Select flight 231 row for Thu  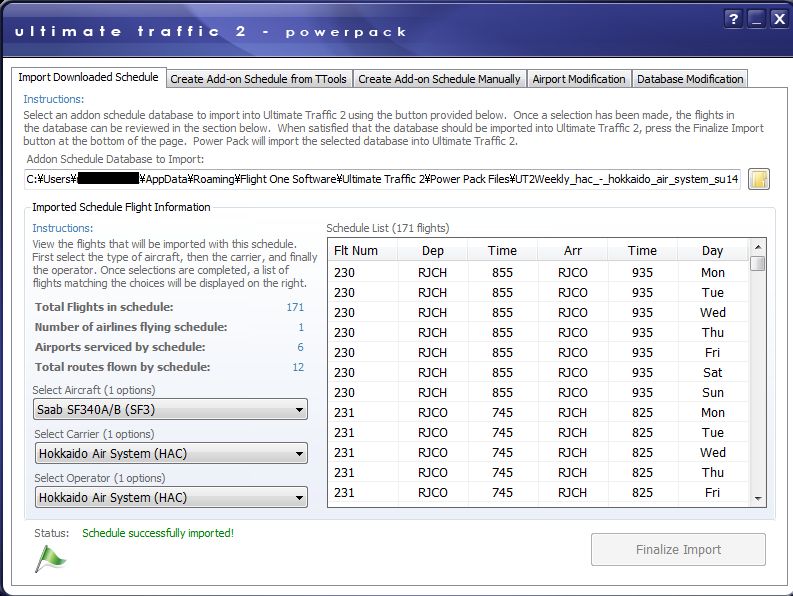538,473
